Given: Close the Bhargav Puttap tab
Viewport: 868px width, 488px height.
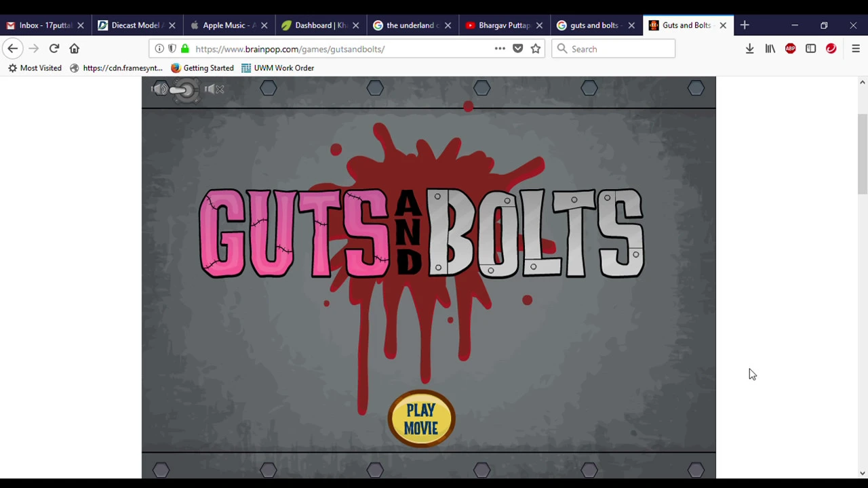Looking at the screenshot, I should (x=539, y=26).
